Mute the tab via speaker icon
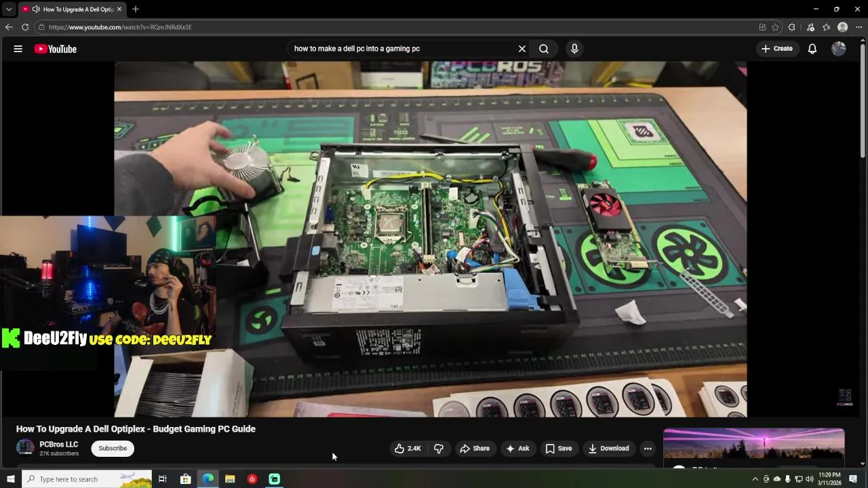The image size is (868, 488). tap(35, 9)
